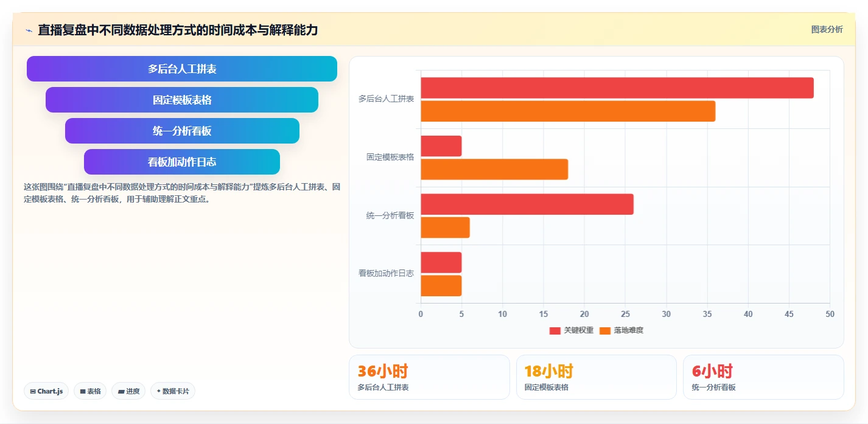Select the 看板加动作日志 funnel bar

click(182, 162)
